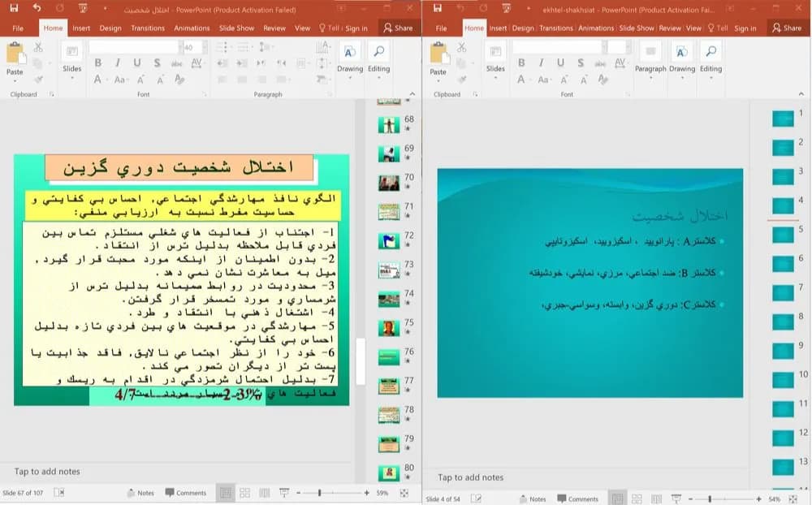The image size is (812, 505).
Task: Click font name box in left window
Action: pyautogui.click(x=134, y=48)
